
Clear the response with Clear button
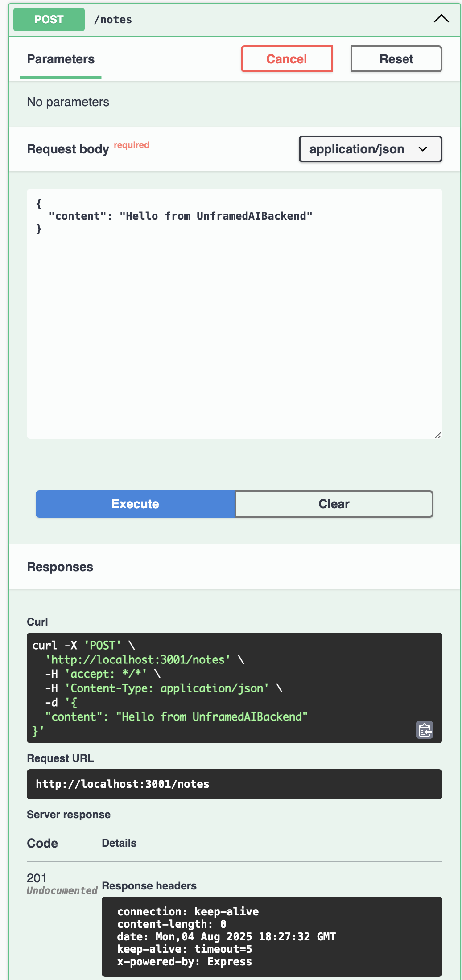point(334,504)
